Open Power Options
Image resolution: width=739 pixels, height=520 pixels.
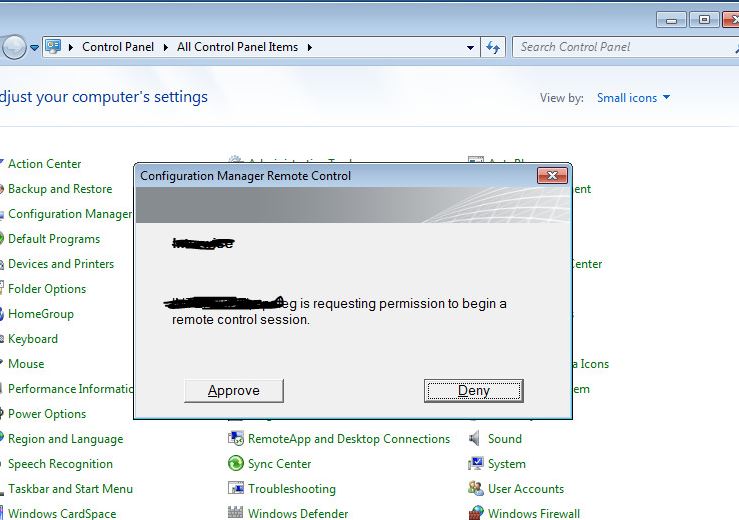click(x=47, y=413)
